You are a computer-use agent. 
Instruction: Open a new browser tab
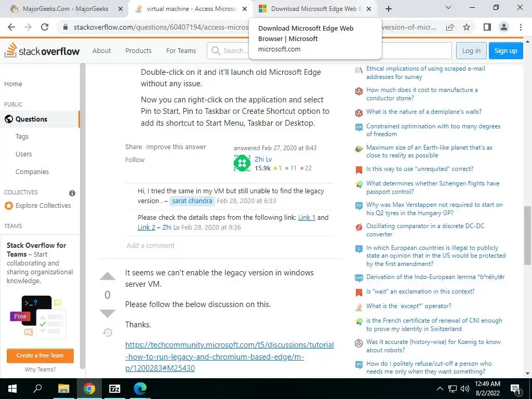tap(389, 9)
